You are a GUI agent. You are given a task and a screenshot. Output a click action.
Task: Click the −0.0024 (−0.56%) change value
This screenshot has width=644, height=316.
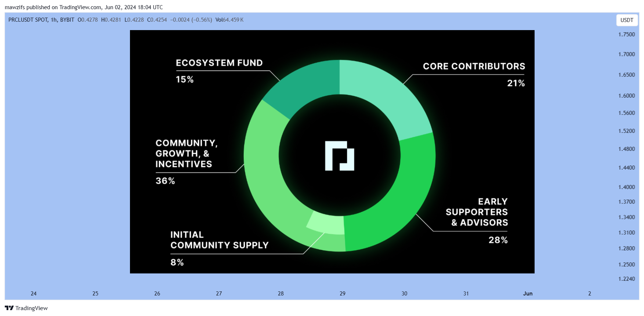click(191, 20)
